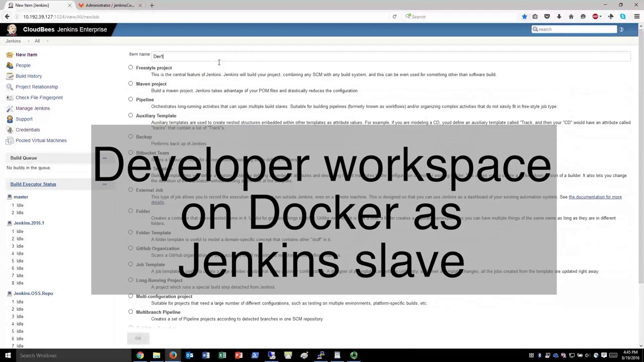Screen dimensions: 644x362
Task: Click the Build History icon
Action: (x=10, y=76)
